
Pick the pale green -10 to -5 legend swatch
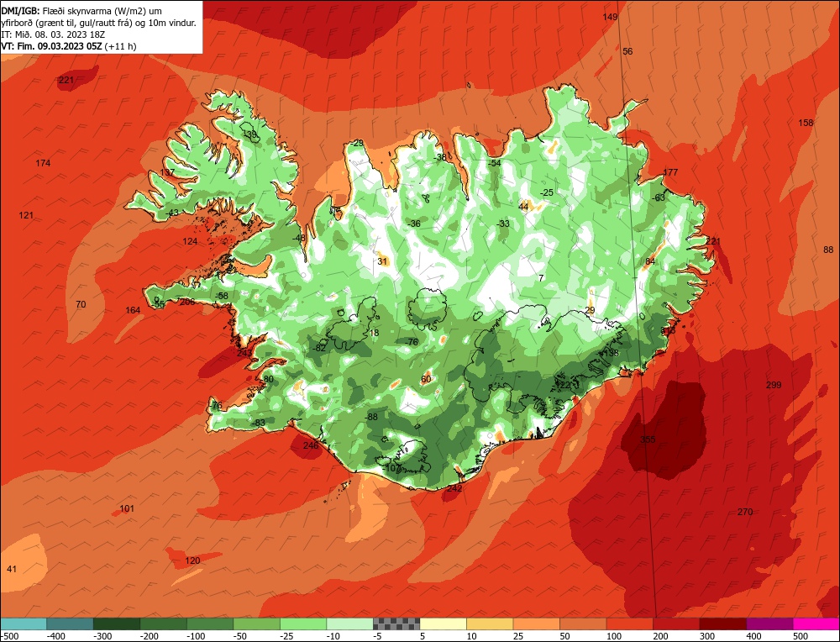click(349, 624)
